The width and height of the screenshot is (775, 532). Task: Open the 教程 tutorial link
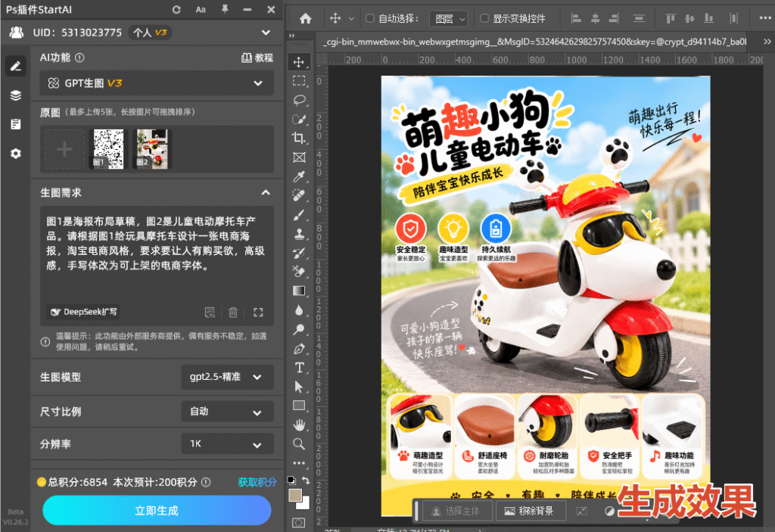point(257,58)
